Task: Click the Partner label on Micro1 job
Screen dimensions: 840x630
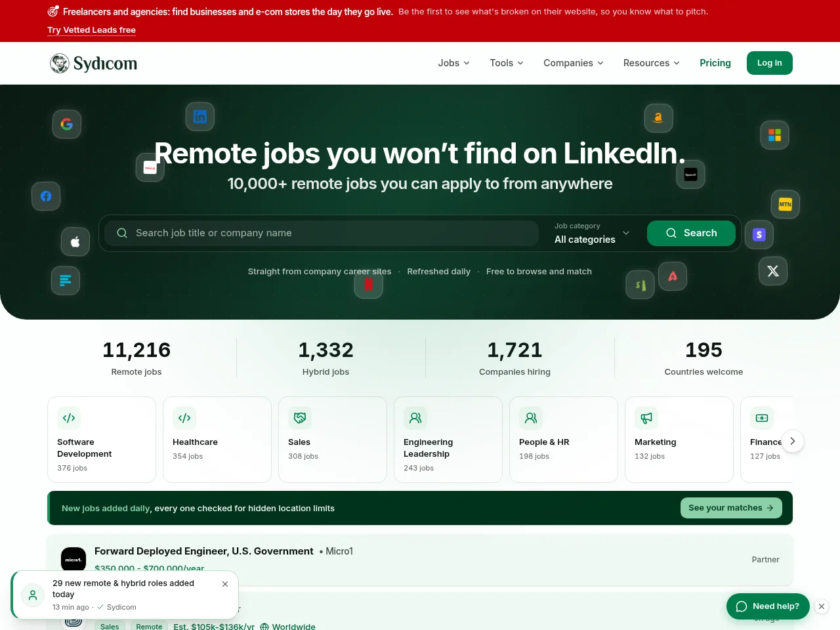Action: 765,560
